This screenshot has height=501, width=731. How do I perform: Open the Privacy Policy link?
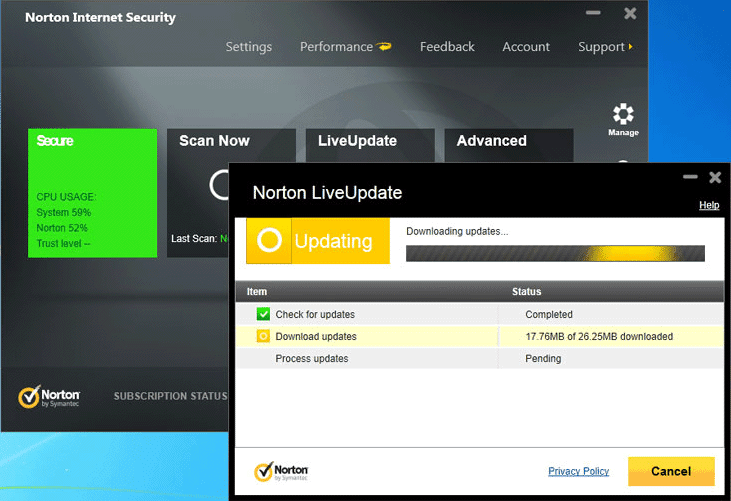[x=579, y=471]
